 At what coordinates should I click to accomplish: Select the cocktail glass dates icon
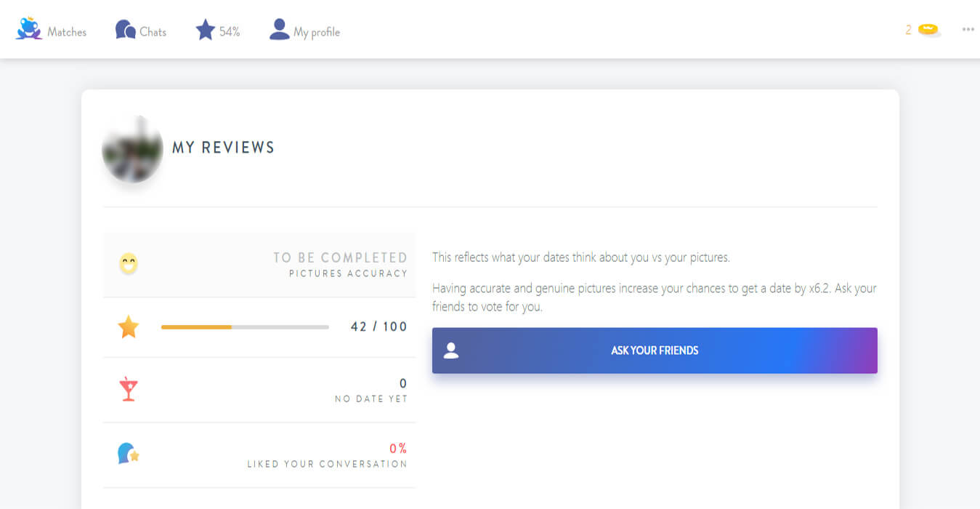pos(129,390)
